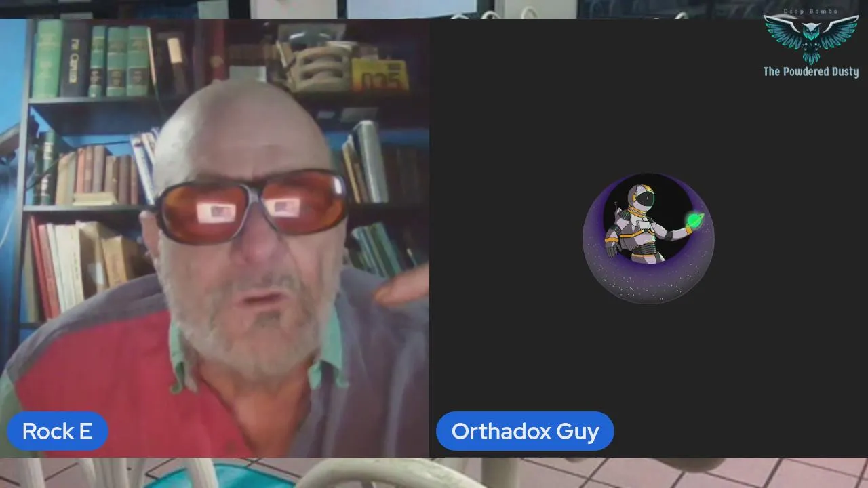Click The Powdered Dusty channel text
The image size is (868, 488).
[x=811, y=72]
